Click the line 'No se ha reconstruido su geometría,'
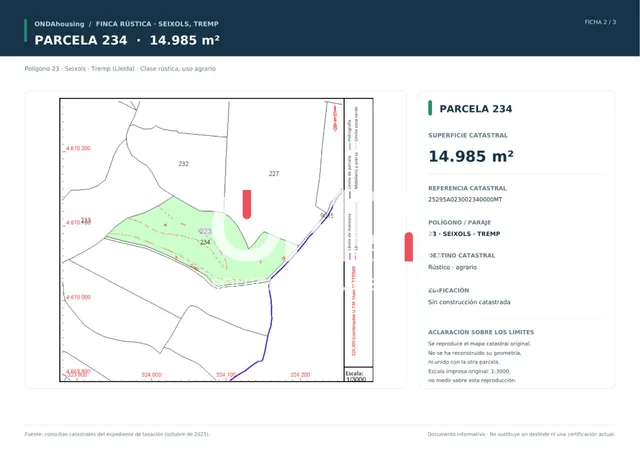Viewport: 640px width, 452px height. click(475, 353)
